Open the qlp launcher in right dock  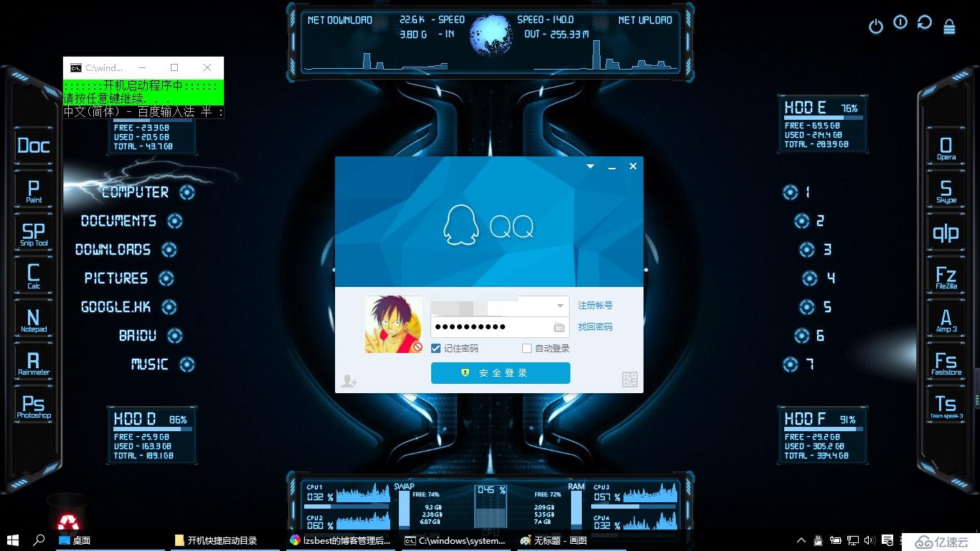pos(946,234)
